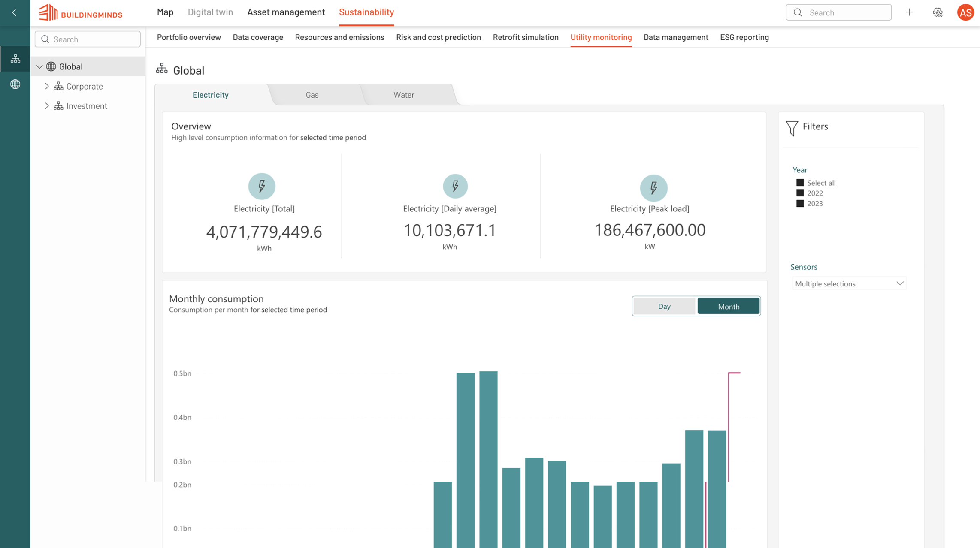Click Investment organization icon in tree
Image resolution: width=980 pixels, height=548 pixels.
coord(58,106)
